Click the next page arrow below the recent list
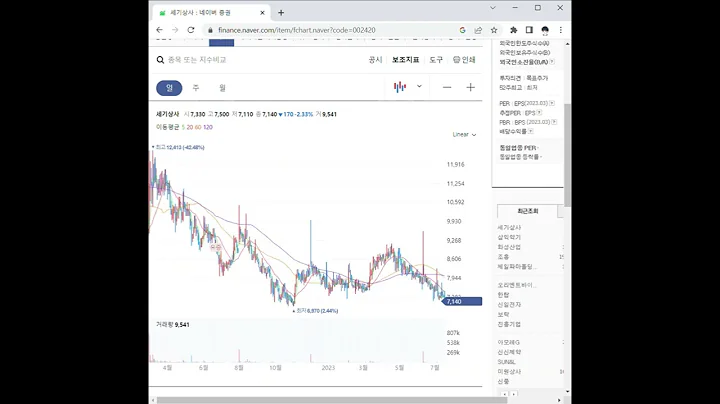The width and height of the screenshot is (720, 404). (514, 394)
